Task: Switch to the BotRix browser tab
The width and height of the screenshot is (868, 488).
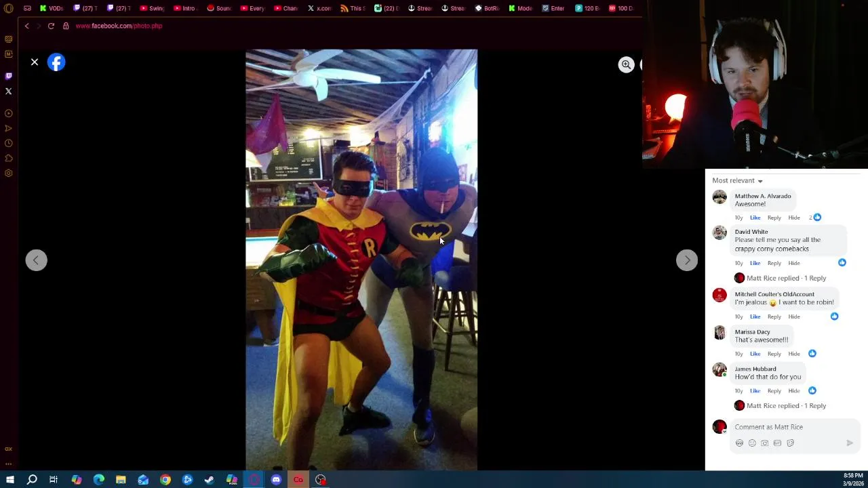Action: (x=487, y=8)
